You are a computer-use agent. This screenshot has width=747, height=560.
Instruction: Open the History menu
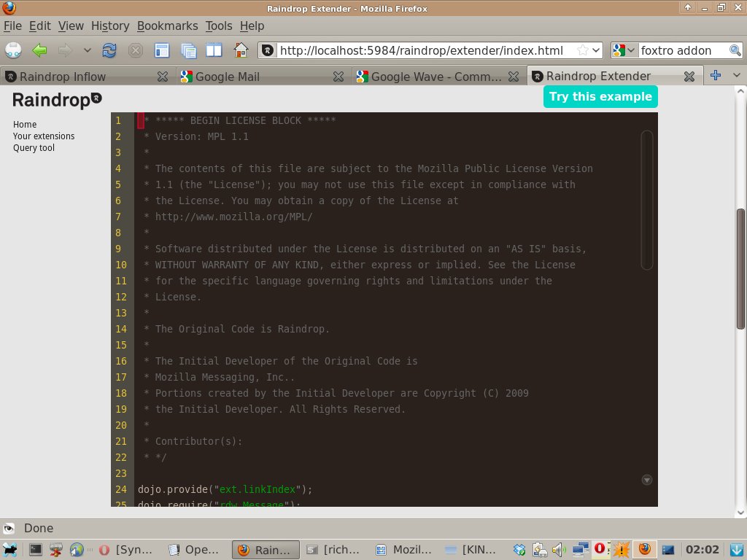[x=110, y=26]
